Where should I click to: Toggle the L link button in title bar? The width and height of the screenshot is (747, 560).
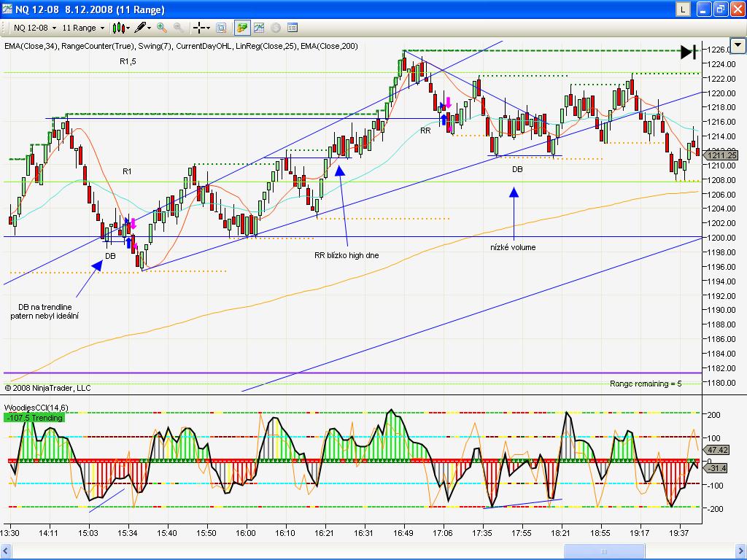click(682, 9)
